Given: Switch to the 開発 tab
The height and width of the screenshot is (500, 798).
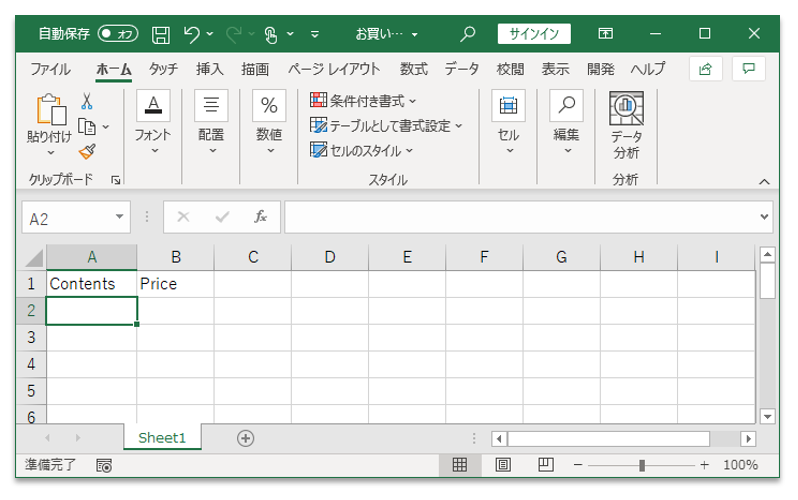Looking at the screenshot, I should click(601, 69).
